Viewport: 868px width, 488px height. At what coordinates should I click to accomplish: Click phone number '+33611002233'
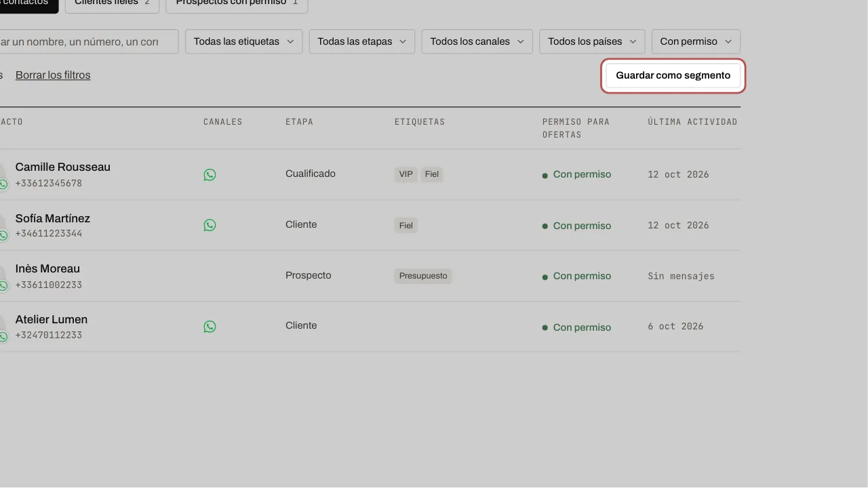[49, 285]
